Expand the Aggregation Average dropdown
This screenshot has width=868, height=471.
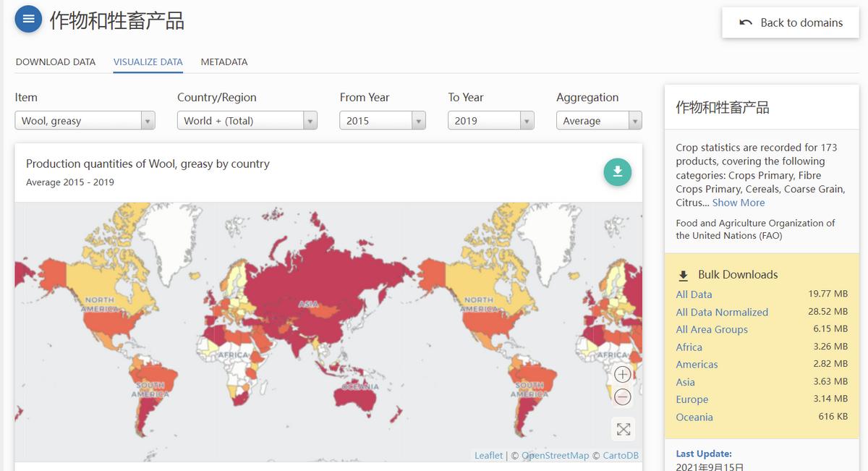[x=599, y=121]
